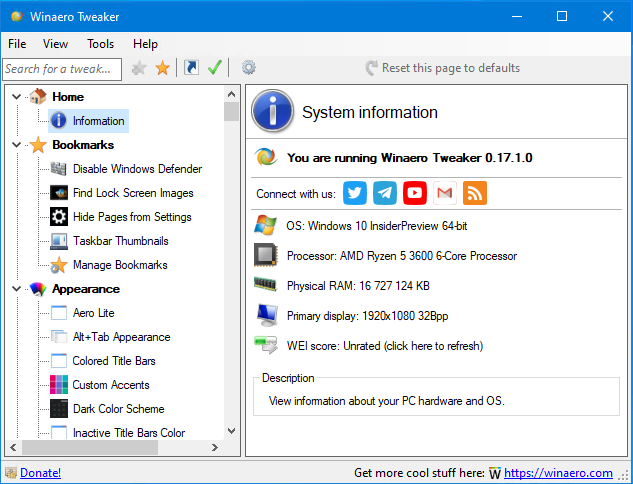Select Inactive Title Bars Color item
The height and width of the screenshot is (484, 633).
coord(117,433)
